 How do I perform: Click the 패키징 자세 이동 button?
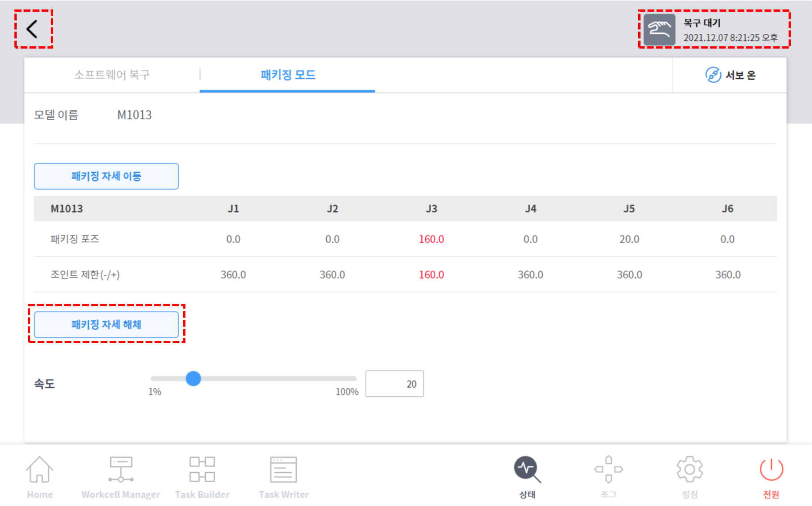click(106, 176)
